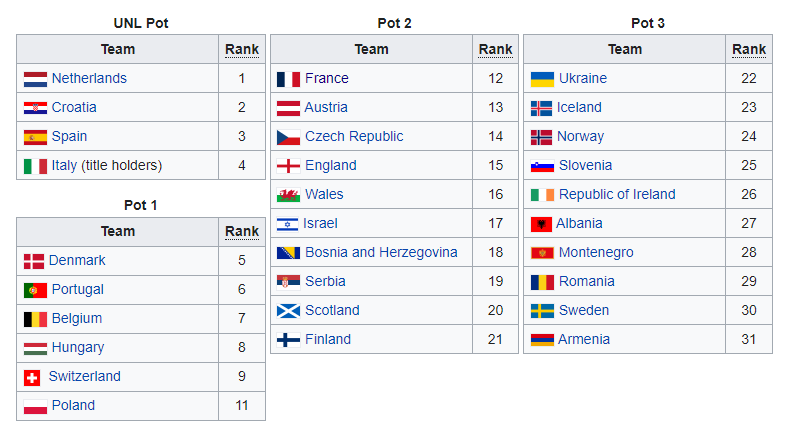Click the Rank header in Pot 3 table
Image resolution: width=811 pixels, height=444 pixels.
coord(749,49)
